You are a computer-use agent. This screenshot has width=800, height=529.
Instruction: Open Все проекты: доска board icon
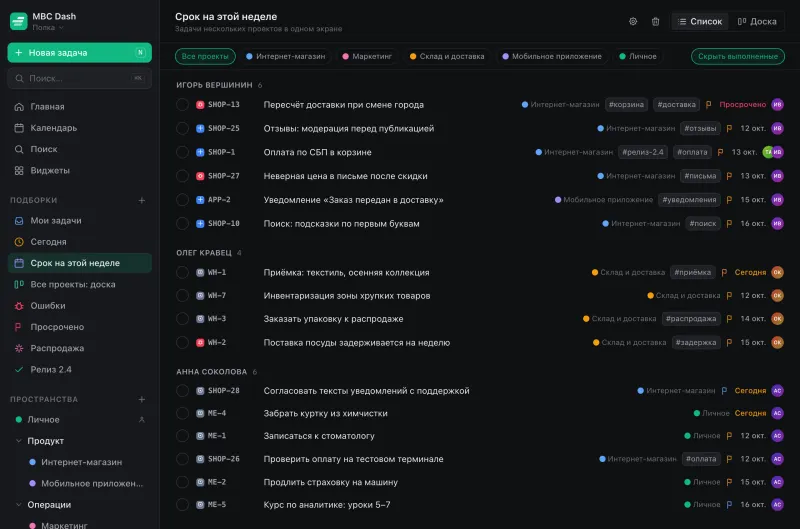(19, 284)
